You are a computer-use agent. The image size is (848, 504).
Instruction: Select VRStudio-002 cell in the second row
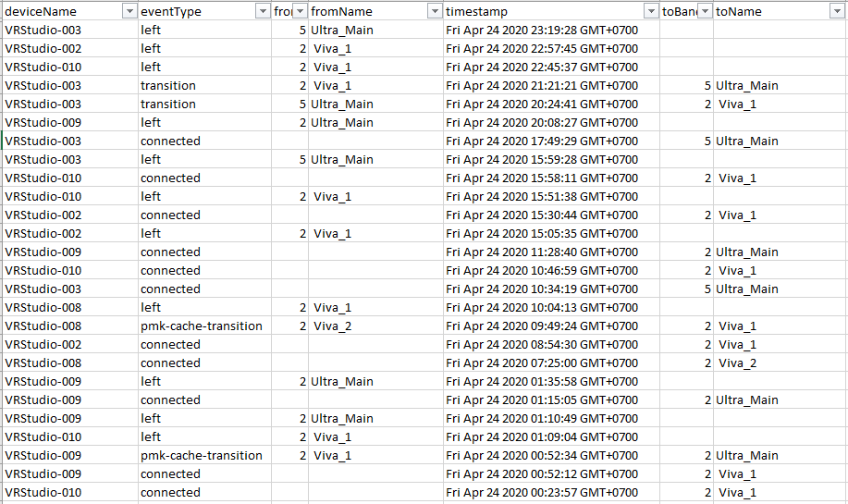click(x=69, y=49)
